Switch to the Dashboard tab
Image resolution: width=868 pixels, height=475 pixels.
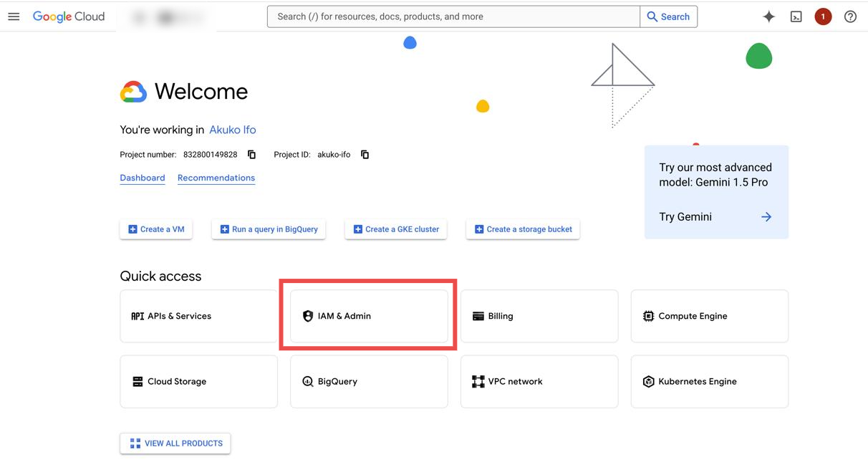[142, 178]
